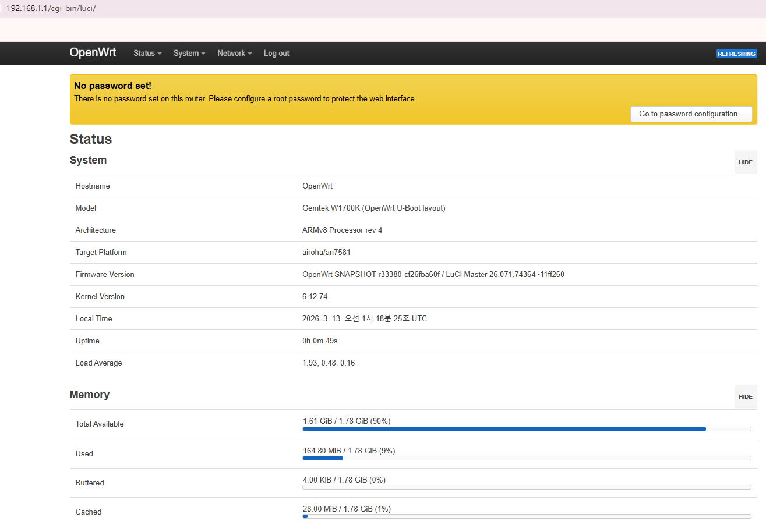Select the airoha/an7581 target platform value
Viewport: 766px width, 532px height.
tap(326, 253)
